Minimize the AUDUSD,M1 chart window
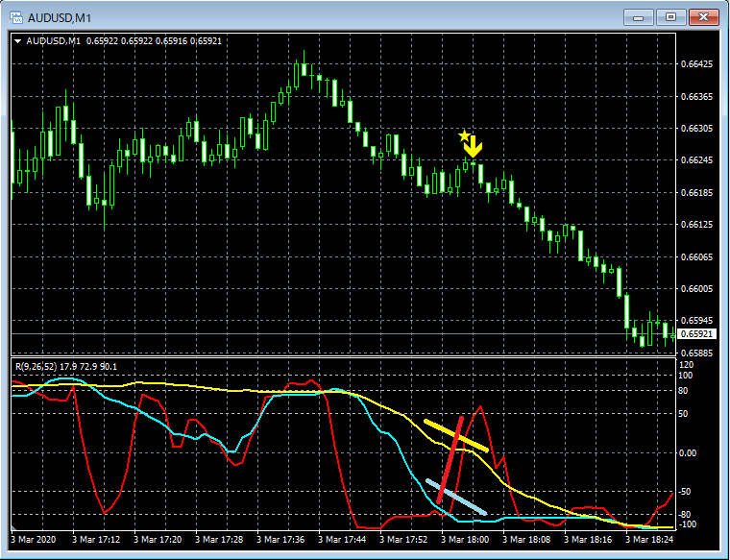 tap(639, 17)
